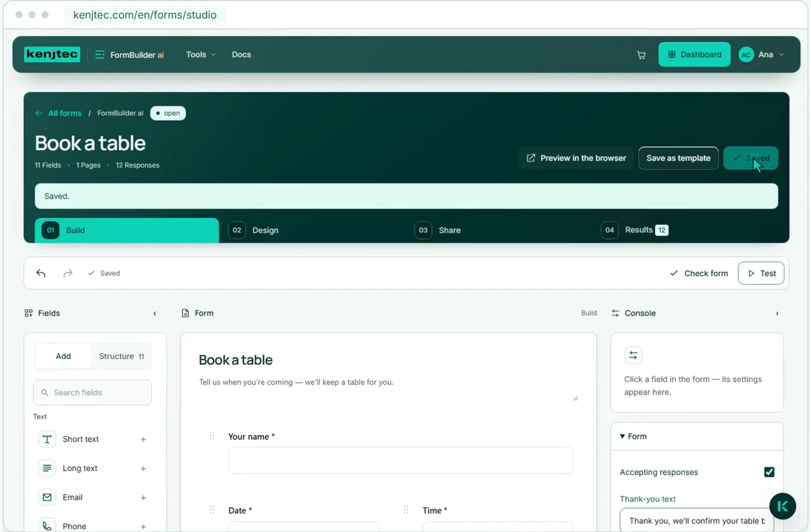This screenshot has height=532, width=811.
Task: Click Preview in the browser button
Action: pos(576,158)
